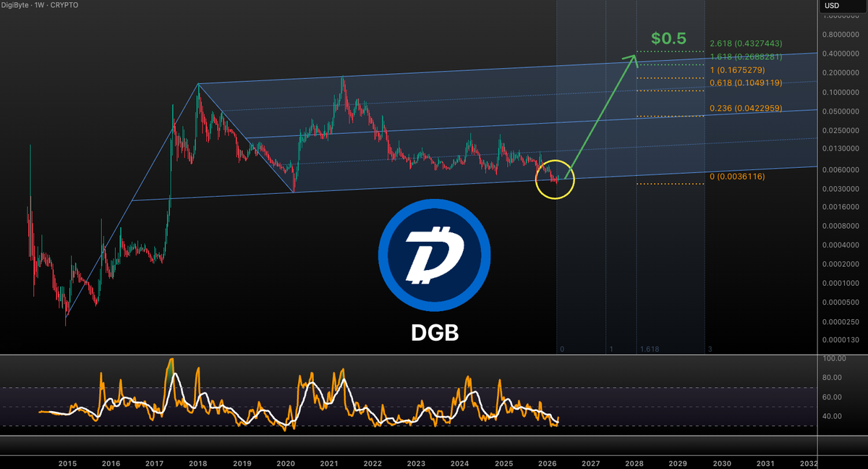The image size is (868, 469).
Task: Click the 0.0000130 price axis label
Action: [x=840, y=339]
